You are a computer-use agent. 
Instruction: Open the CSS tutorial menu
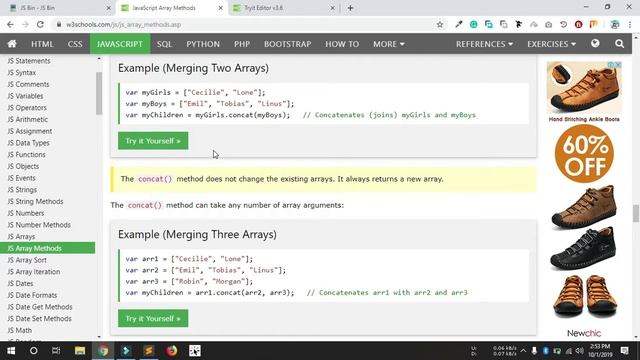[x=75, y=44]
